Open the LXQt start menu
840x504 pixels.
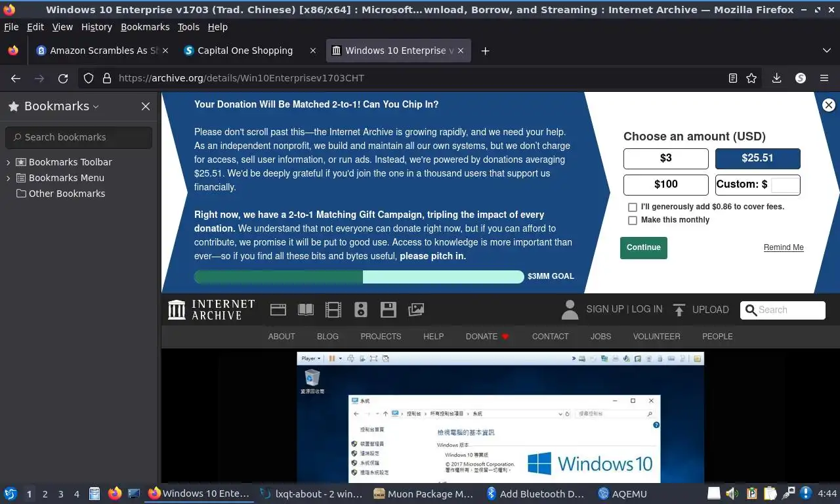pos(10,493)
